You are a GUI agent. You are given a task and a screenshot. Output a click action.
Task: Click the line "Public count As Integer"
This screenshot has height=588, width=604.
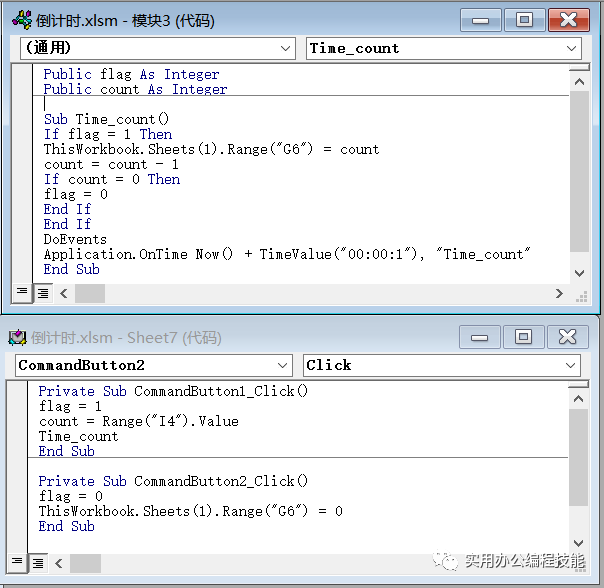tap(135, 89)
